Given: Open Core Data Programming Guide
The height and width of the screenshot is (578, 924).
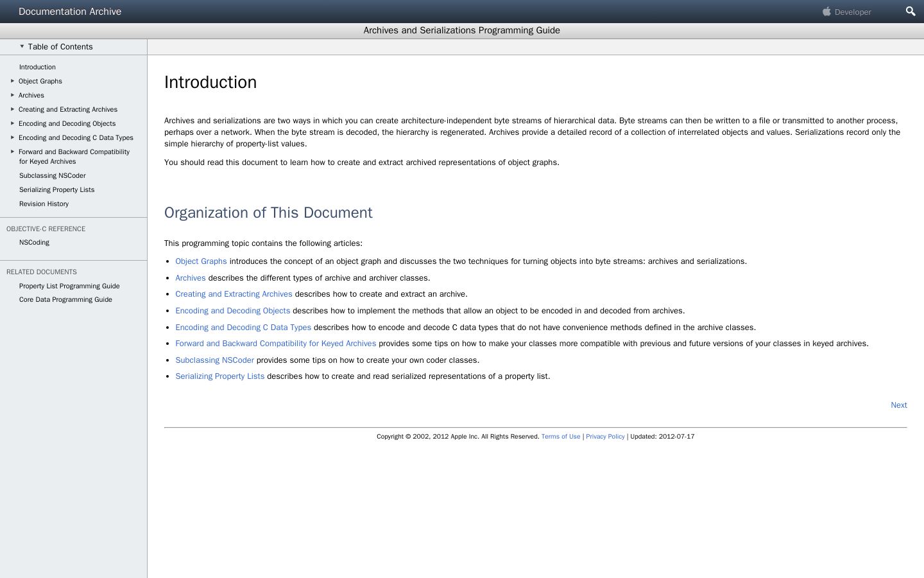Looking at the screenshot, I should [65, 299].
